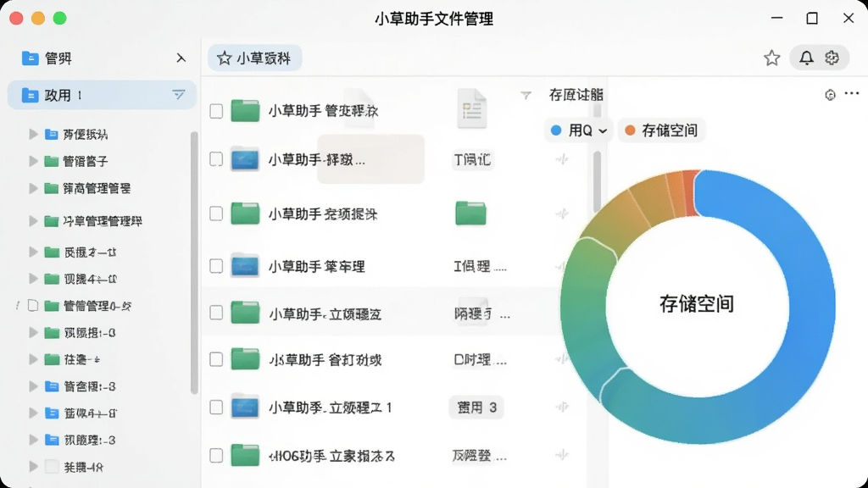This screenshot has height=488, width=868.
Task: Click the file list scrollbar
Action: click(x=597, y=181)
